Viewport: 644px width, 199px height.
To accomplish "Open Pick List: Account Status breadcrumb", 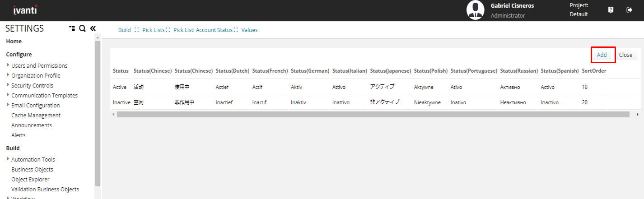I will pyautogui.click(x=202, y=30).
